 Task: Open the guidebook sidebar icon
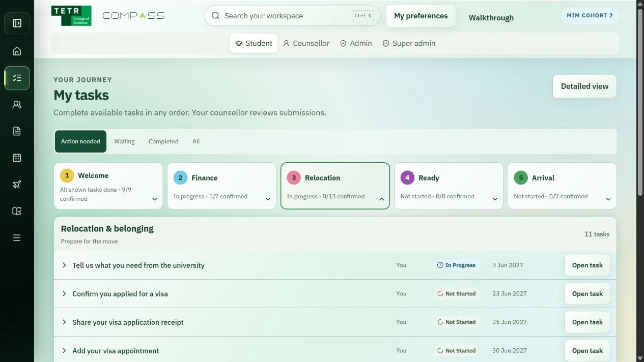17,211
